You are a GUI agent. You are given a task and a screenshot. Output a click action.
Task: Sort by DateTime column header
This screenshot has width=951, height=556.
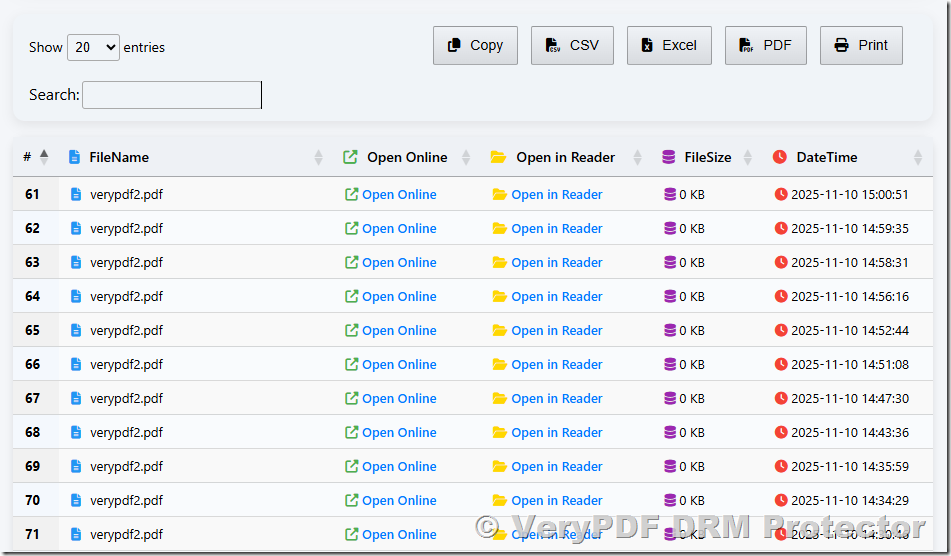[x=847, y=157]
